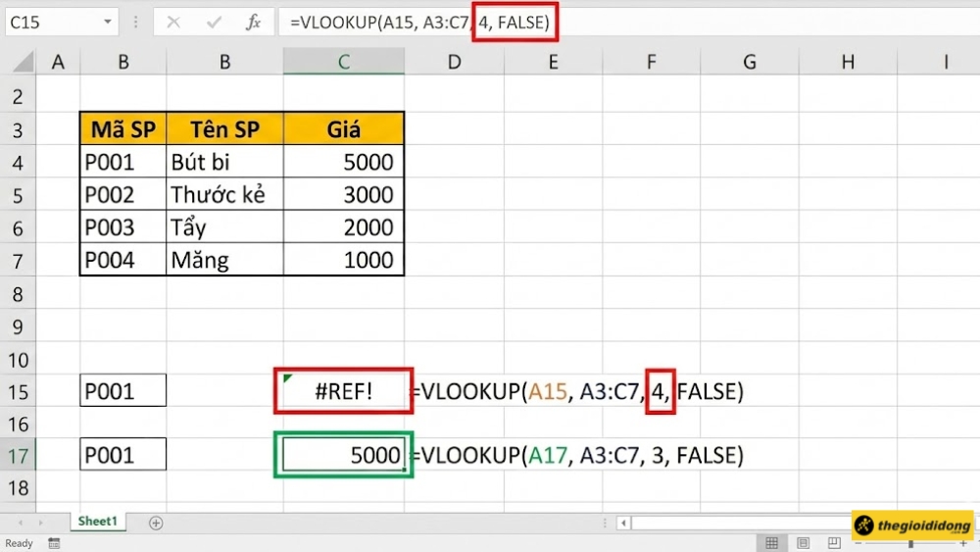Image resolution: width=980 pixels, height=552 pixels.
Task: Click the previous sheet navigation arrow
Action: (x=20, y=523)
